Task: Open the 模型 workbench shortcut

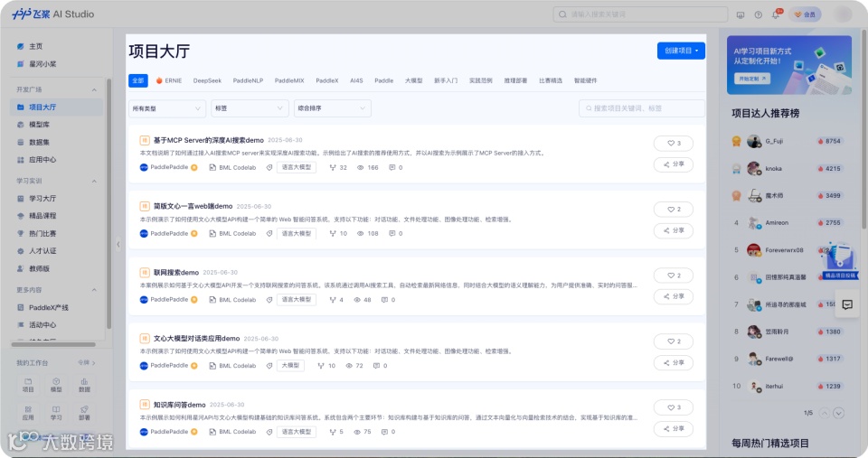Action: pyautogui.click(x=56, y=386)
